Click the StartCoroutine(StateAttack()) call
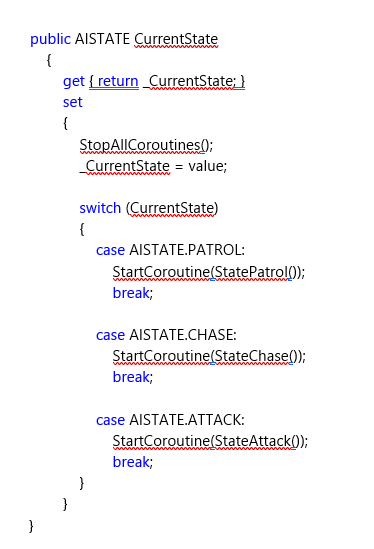 pos(210,441)
